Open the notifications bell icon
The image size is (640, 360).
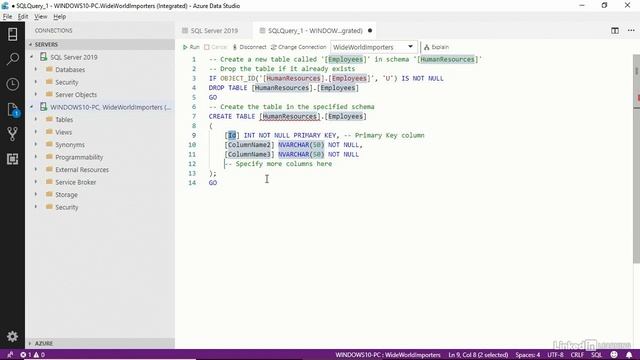point(629,355)
